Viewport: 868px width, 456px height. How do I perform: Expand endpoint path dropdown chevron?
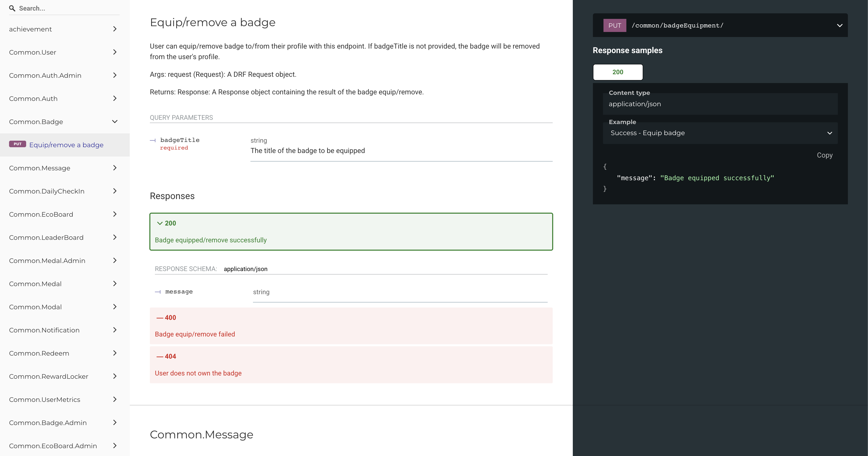839,25
